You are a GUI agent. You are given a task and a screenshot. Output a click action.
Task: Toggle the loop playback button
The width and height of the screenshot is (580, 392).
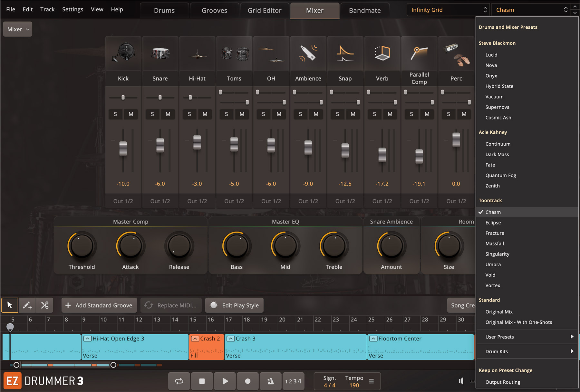179,381
